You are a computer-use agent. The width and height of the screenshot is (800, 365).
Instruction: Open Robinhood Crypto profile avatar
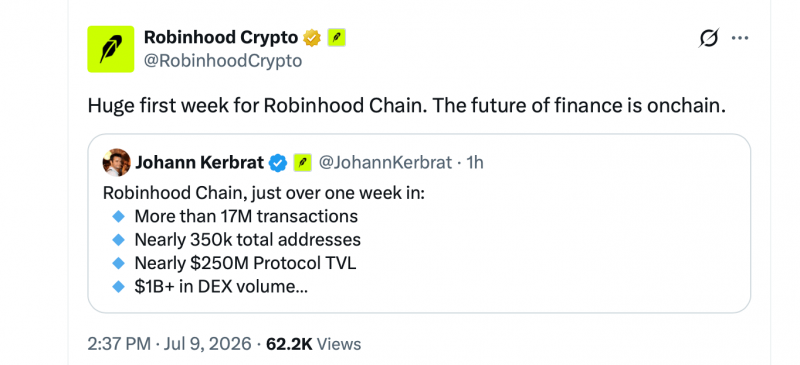(x=111, y=49)
